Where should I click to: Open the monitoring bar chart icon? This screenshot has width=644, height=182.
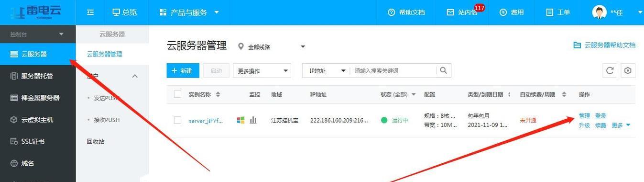[x=253, y=120]
